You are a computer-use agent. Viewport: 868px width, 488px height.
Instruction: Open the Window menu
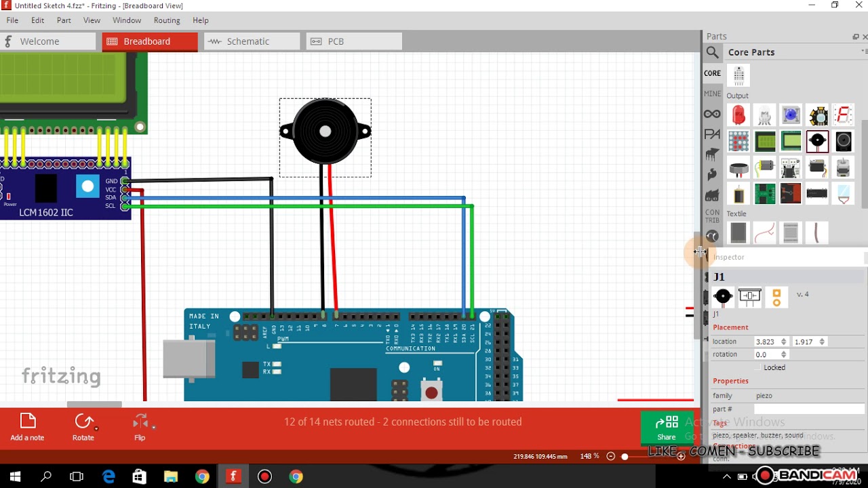click(x=127, y=20)
